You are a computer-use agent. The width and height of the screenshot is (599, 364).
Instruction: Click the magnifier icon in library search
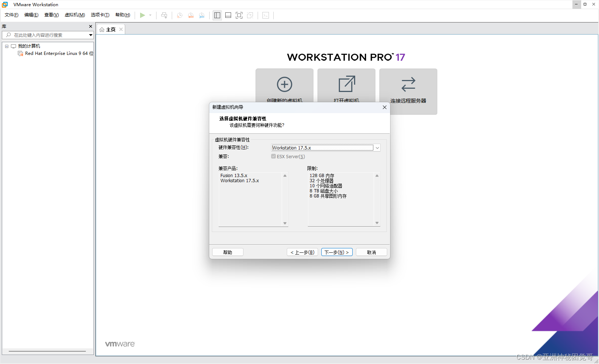[x=8, y=35]
